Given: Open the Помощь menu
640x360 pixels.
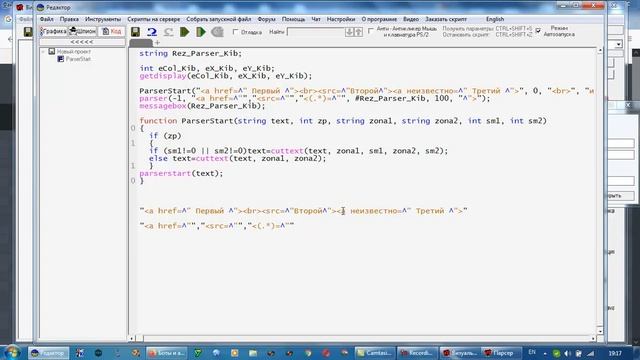Looking at the screenshot, I should point(293,19).
